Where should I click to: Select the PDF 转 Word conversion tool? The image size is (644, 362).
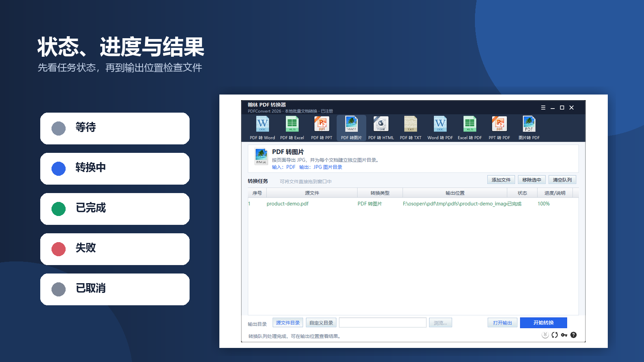262,128
